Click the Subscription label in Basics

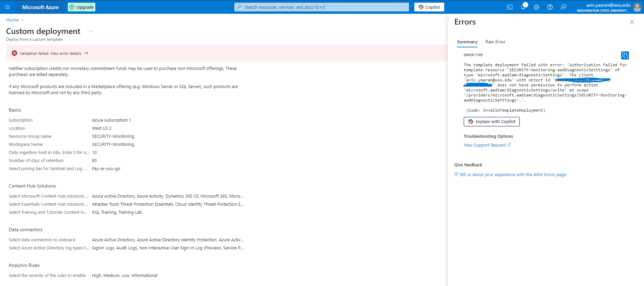[21, 120]
